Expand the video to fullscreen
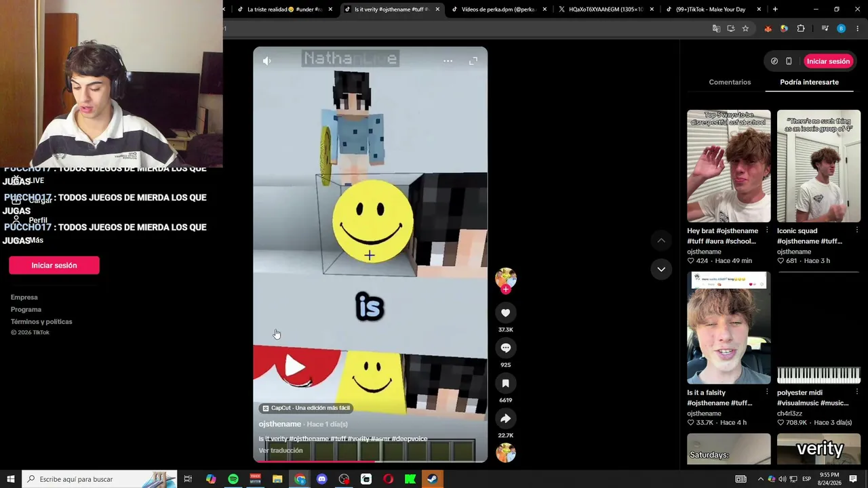 473,61
